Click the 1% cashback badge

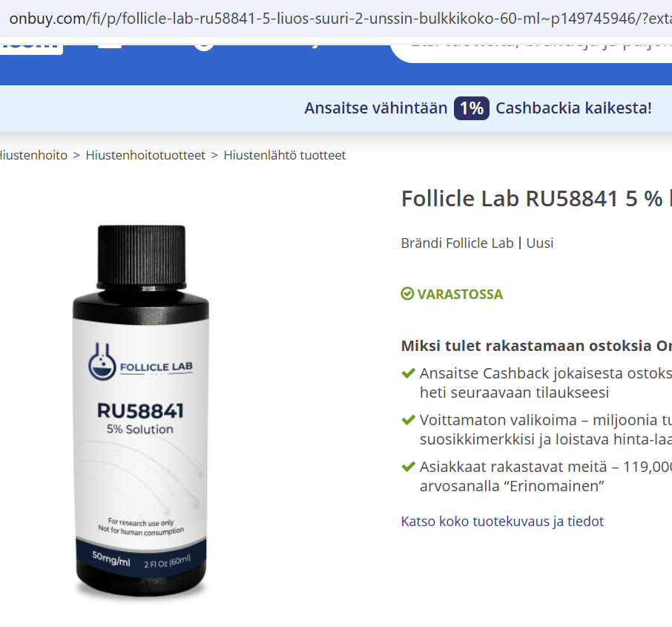(x=472, y=108)
